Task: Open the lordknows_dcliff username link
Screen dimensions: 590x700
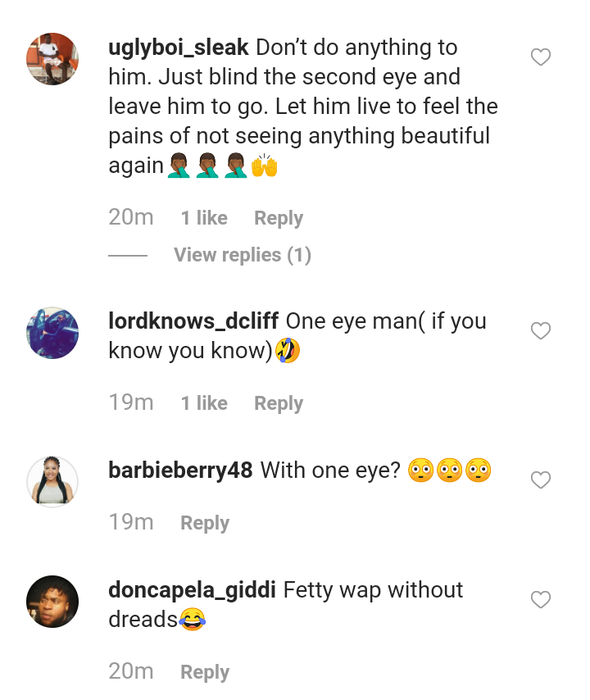Action: (x=193, y=321)
